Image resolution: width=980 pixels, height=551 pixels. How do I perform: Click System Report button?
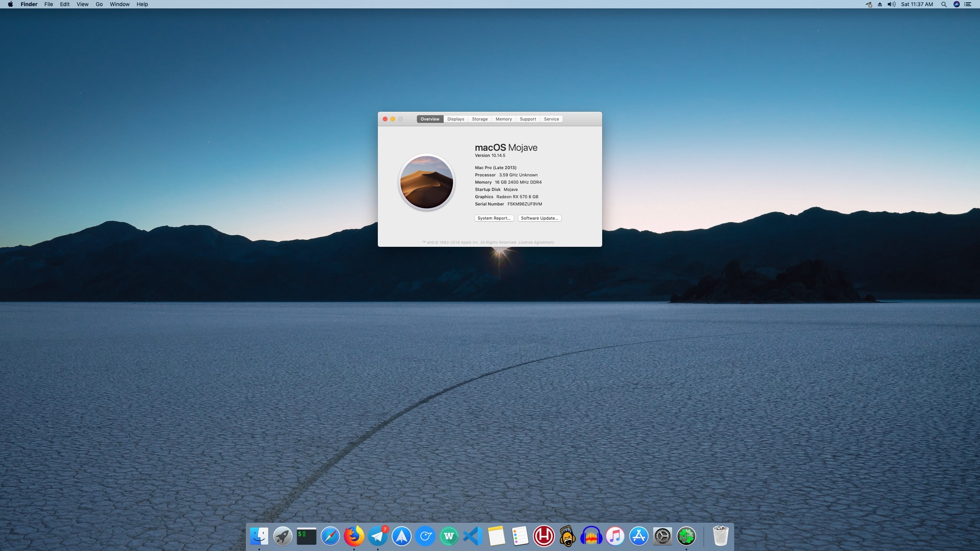[494, 218]
